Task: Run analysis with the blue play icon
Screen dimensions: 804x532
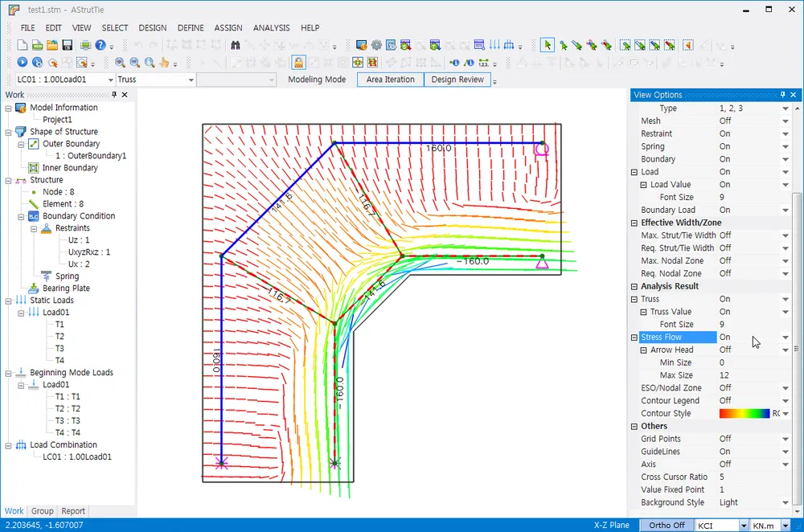Action: click(22, 62)
